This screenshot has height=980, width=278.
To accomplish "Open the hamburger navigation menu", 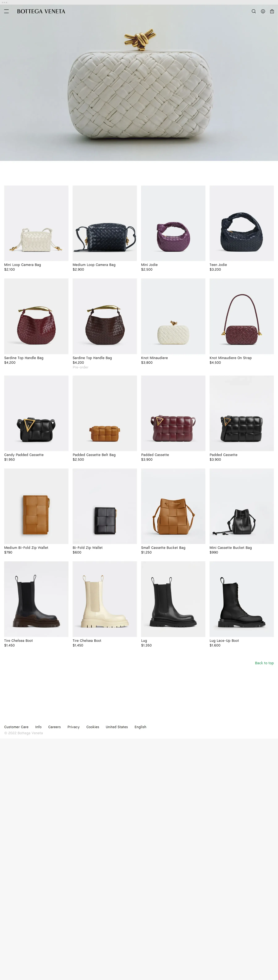I will pyautogui.click(x=6, y=11).
